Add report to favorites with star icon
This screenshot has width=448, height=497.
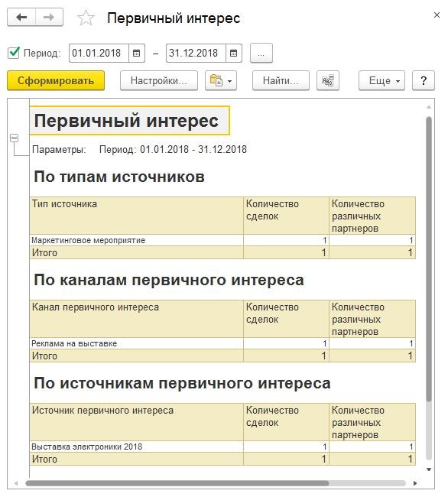pos(86,18)
